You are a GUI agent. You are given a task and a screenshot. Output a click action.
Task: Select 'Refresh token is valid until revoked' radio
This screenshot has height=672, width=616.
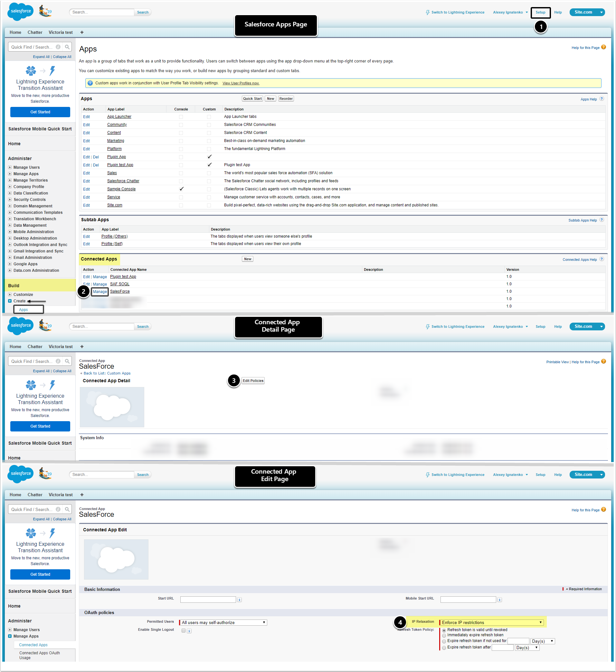coord(444,630)
